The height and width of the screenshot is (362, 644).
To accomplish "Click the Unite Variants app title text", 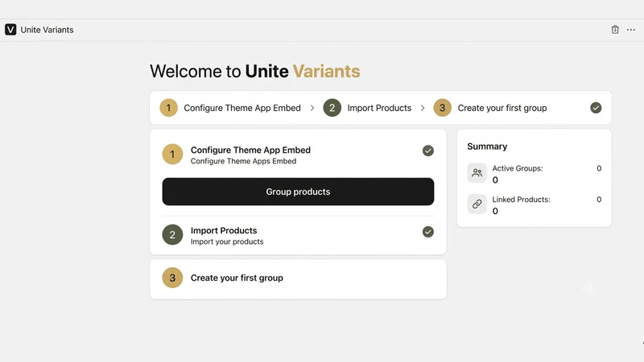I will [47, 30].
